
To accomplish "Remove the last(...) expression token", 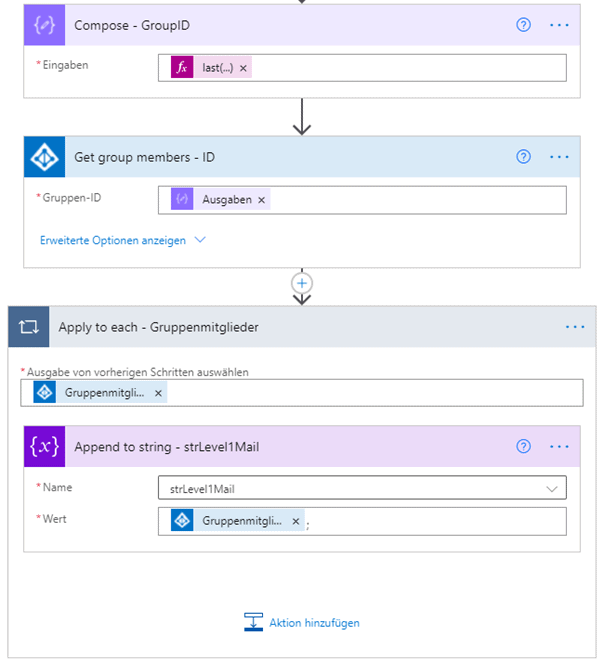I will point(243,68).
